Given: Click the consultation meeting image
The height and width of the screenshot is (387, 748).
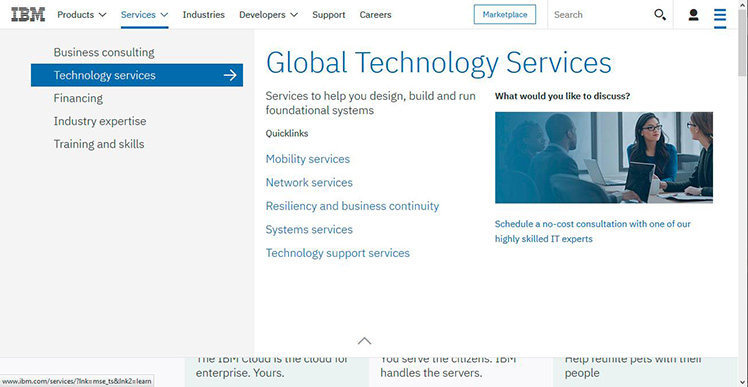Looking at the screenshot, I should (x=604, y=157).
